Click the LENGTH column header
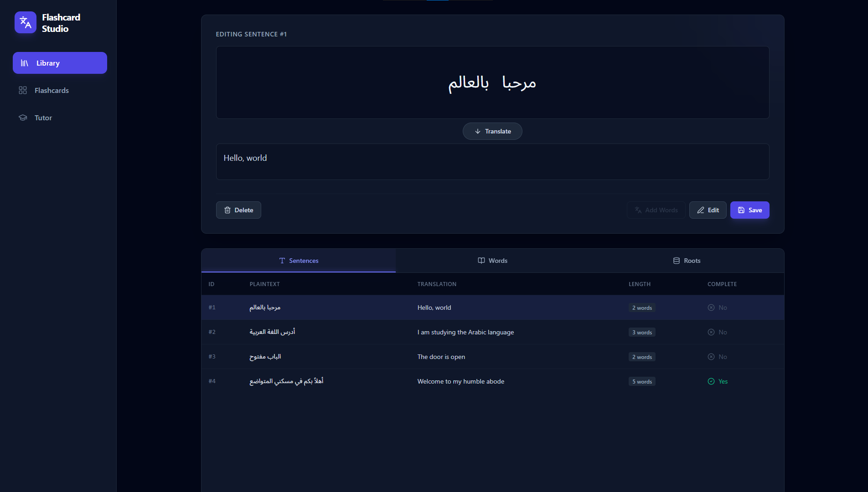The width and height of the screenshot is (868, 492). pos(640,284)
